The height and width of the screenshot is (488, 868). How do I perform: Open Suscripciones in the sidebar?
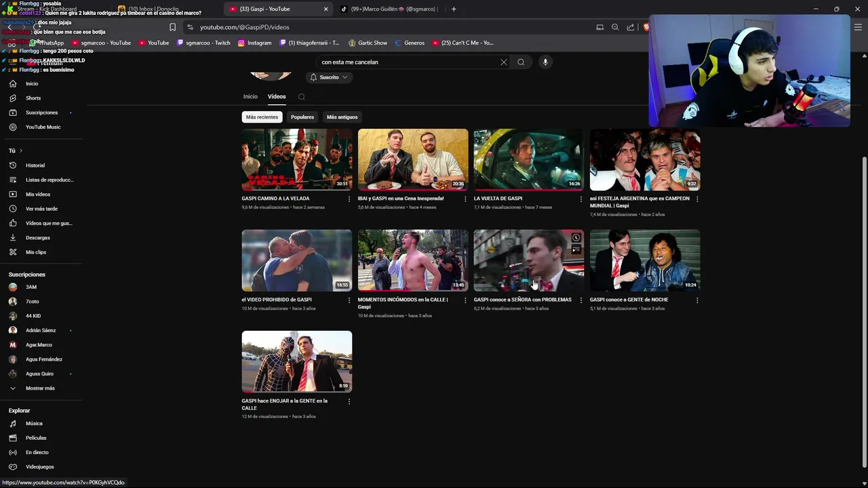(41, 113)
